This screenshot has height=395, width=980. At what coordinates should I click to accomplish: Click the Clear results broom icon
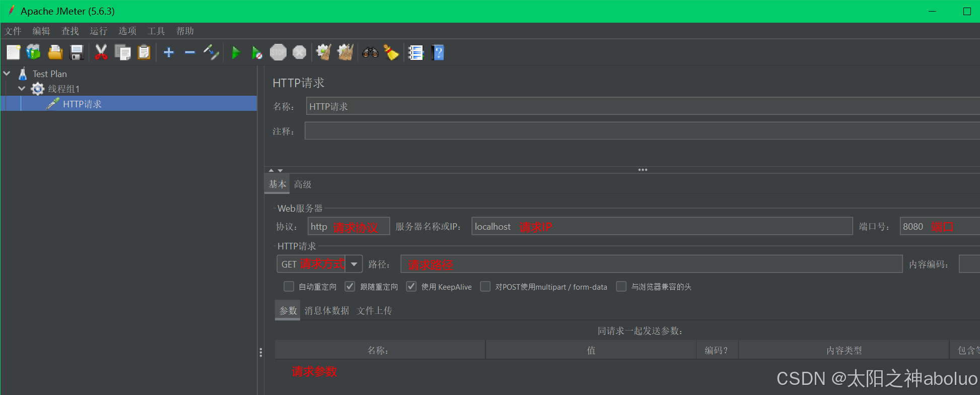323,52
